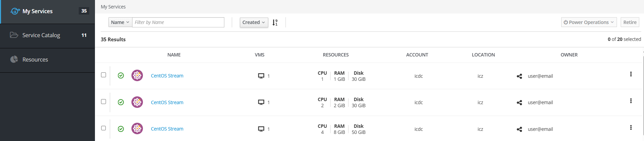The width and height of the screenshot is (644, 141).
Task: Click RAM 8 GiB value
Action: [x=339, y=132]
